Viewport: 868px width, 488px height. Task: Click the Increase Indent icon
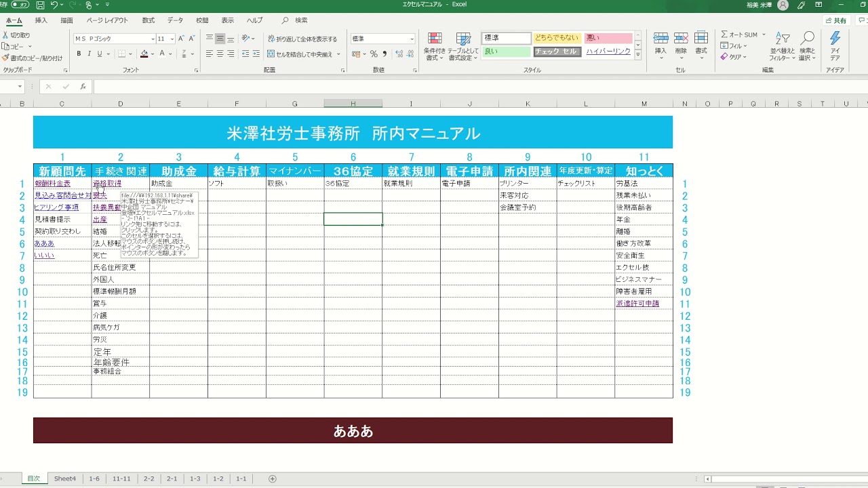point(256,54)
